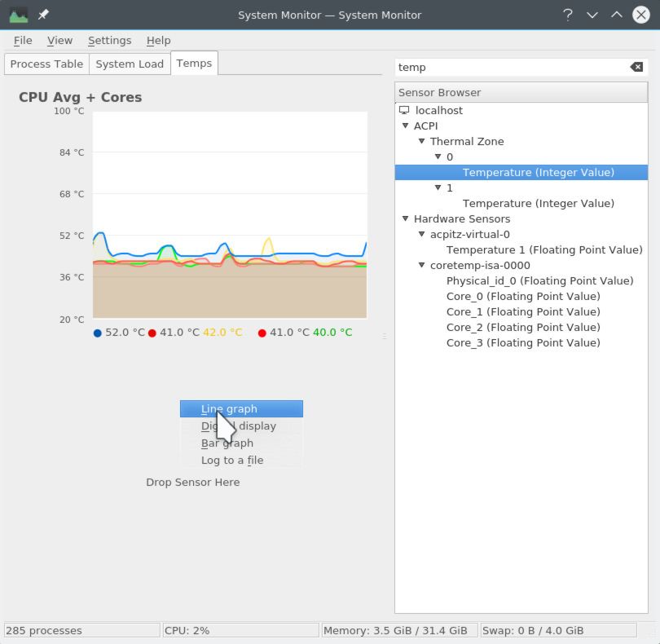The width and height of the screenshot is (660, 644).
Task: Choose Digital display from popup menu
Action: click(241, 426)
